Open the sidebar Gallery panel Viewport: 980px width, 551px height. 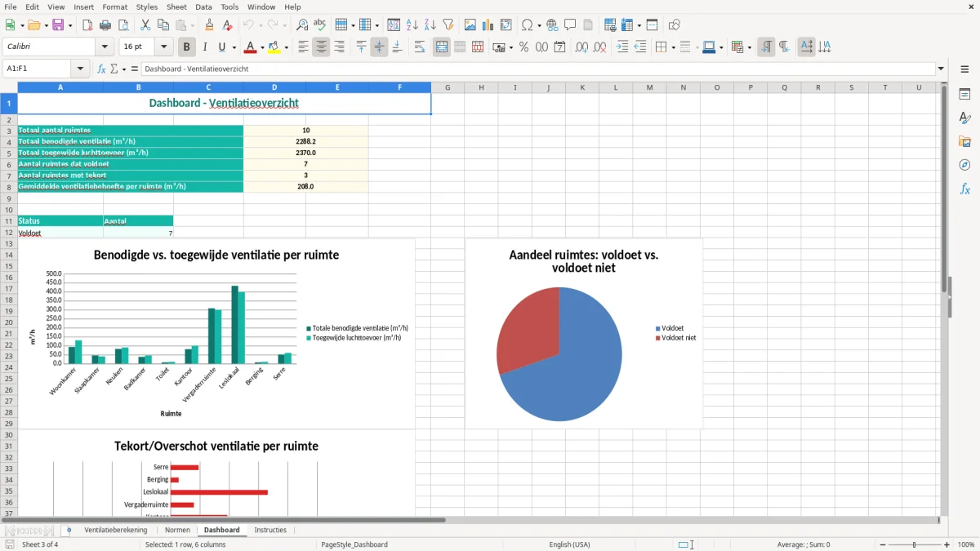tap(964, 142)
